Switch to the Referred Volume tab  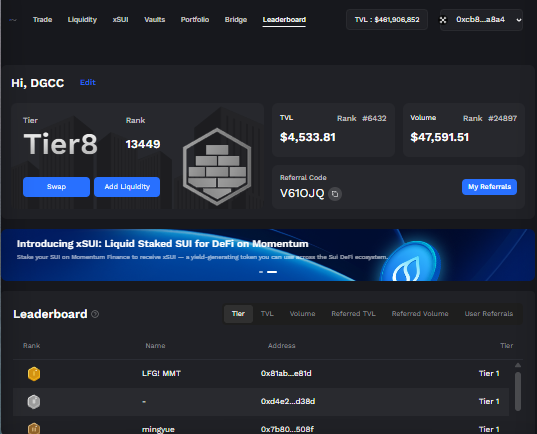tap(420, 314)
